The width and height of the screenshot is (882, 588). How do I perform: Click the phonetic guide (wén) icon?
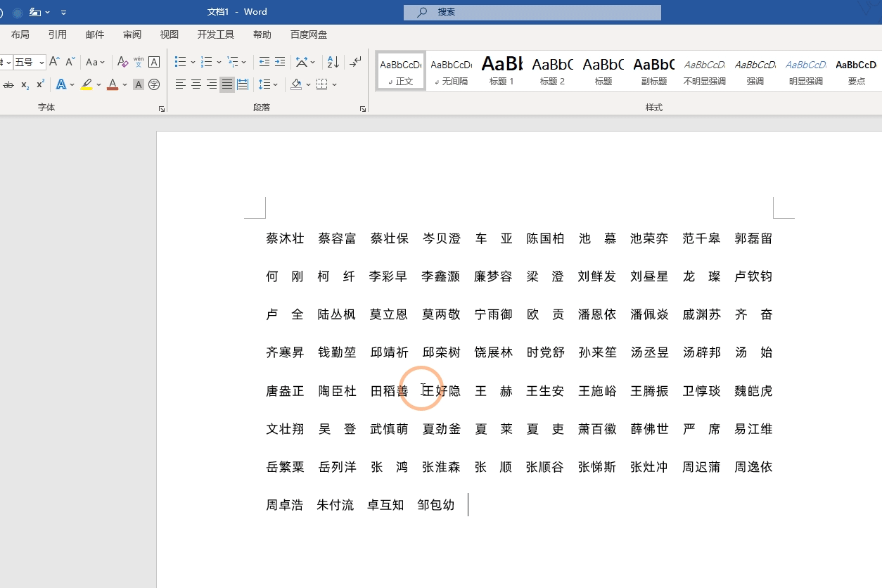tap(139, 62)
